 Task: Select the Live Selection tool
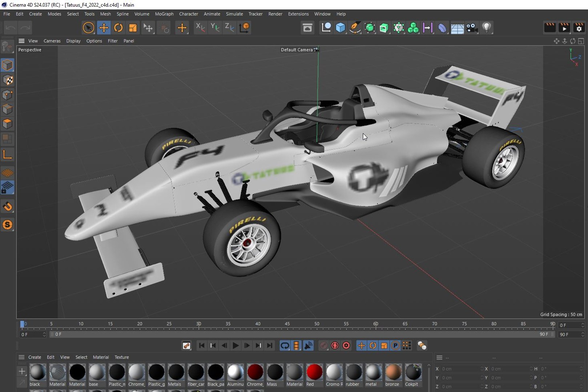[88, 28]
